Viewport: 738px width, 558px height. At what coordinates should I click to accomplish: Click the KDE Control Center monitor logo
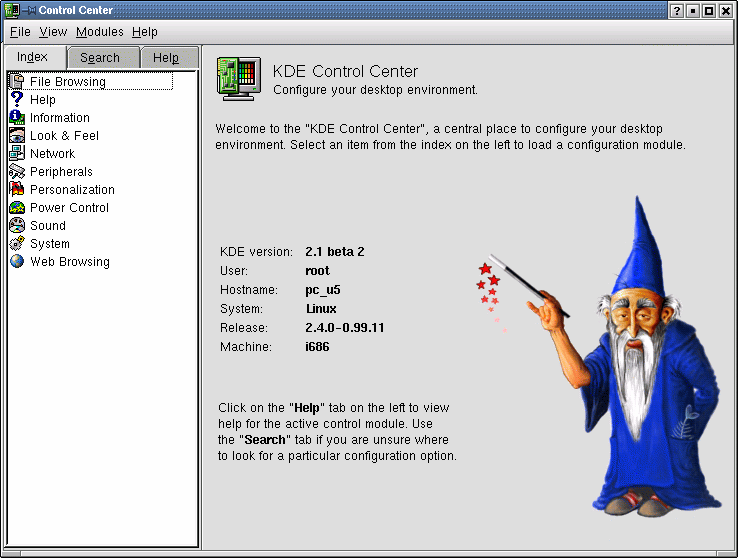point(239,79)
